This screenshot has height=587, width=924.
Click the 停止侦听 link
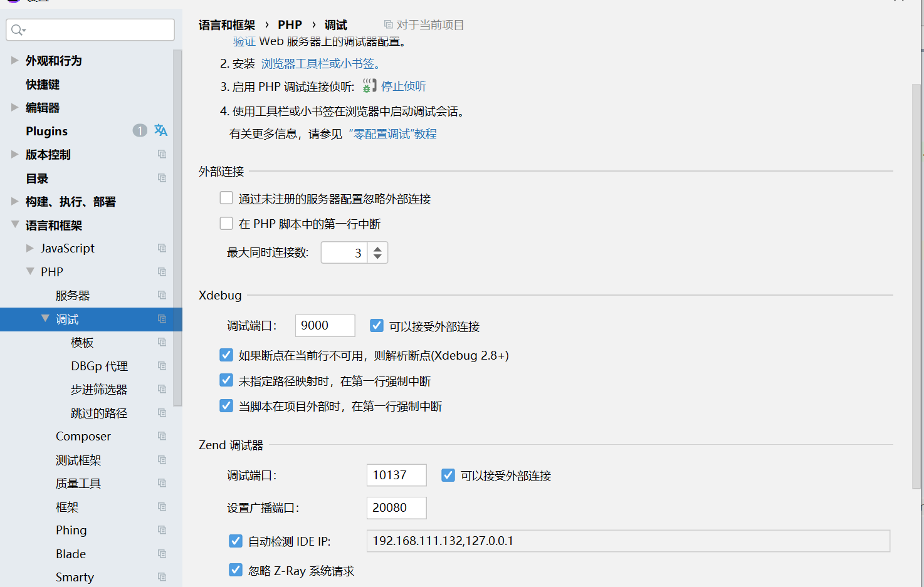click(x=403, y=86)
